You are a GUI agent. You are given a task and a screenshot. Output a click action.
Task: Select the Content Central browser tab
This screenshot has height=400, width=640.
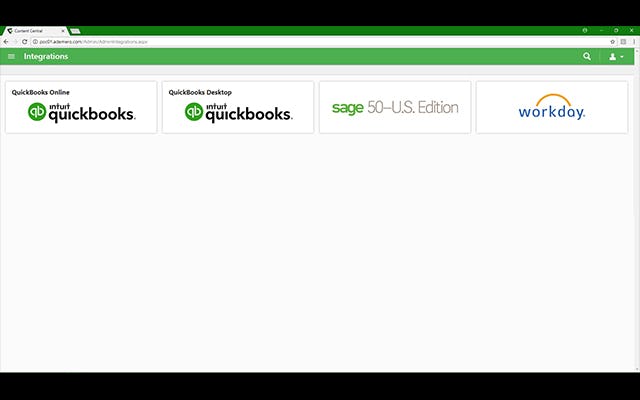click(35, 31)
